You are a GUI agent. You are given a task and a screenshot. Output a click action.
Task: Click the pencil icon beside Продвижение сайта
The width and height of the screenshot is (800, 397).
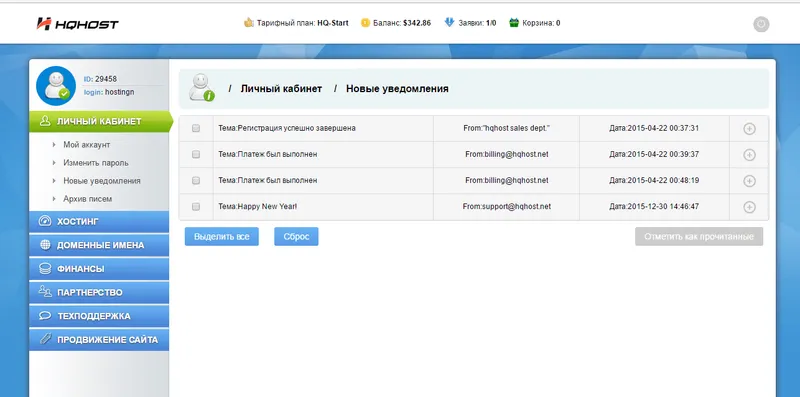(45, 339)
